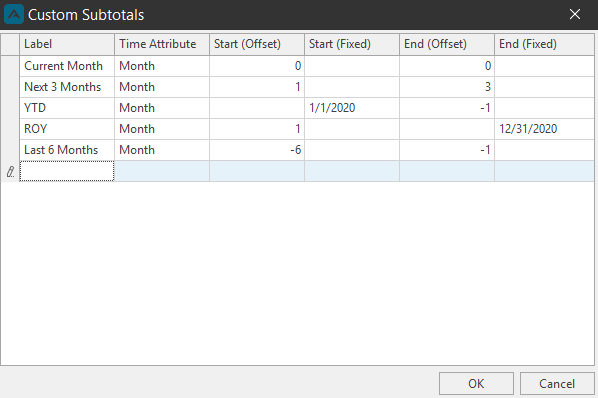This screenshot has height=398, width=598.
Task: Click empty End (Offset) cell in ROY row
Action: [447, 129]
